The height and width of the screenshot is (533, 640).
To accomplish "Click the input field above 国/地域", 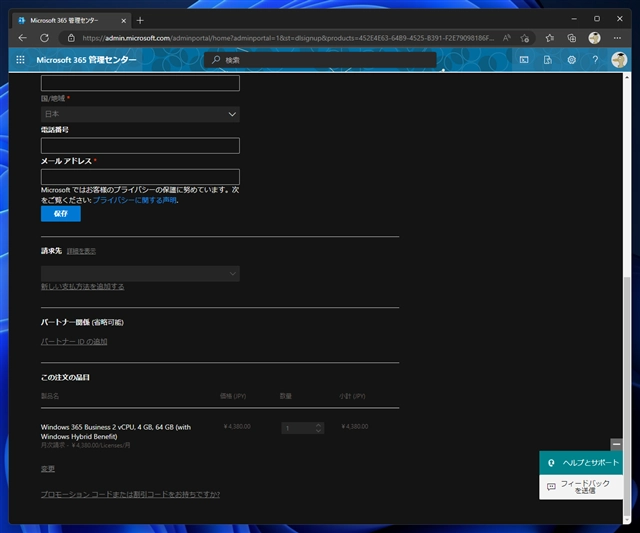I will coord(140,83).
